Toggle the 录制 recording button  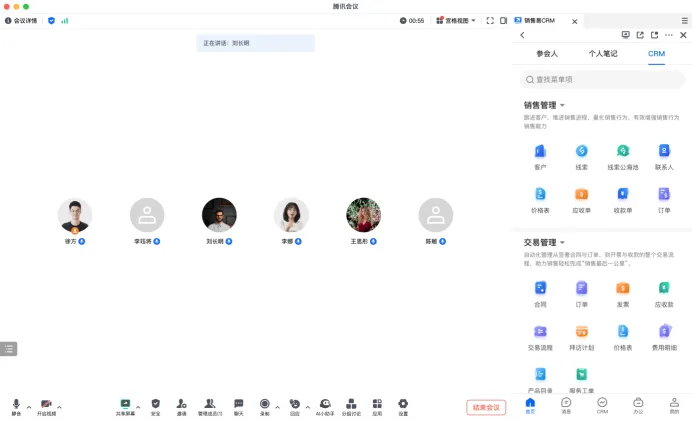[x=265, y=404]
